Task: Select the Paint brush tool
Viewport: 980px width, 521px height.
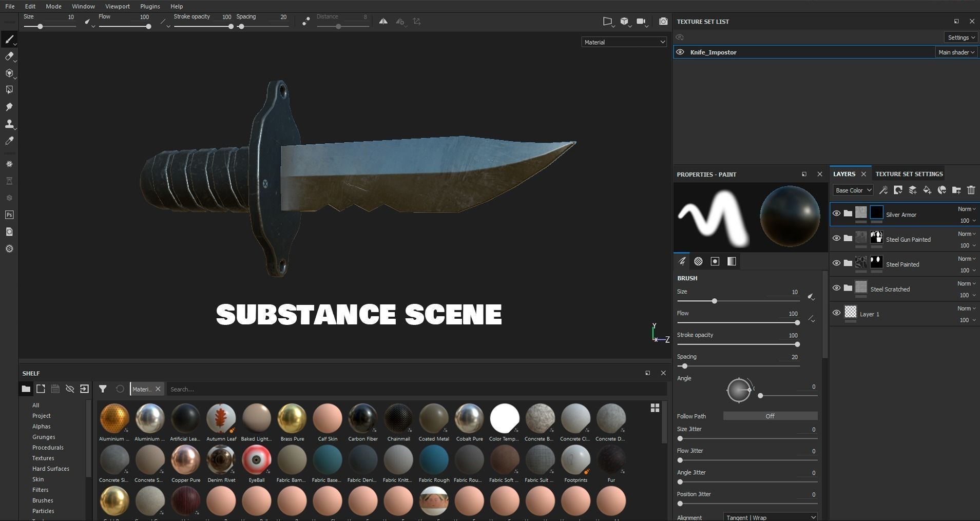Action: pos(9,40)
